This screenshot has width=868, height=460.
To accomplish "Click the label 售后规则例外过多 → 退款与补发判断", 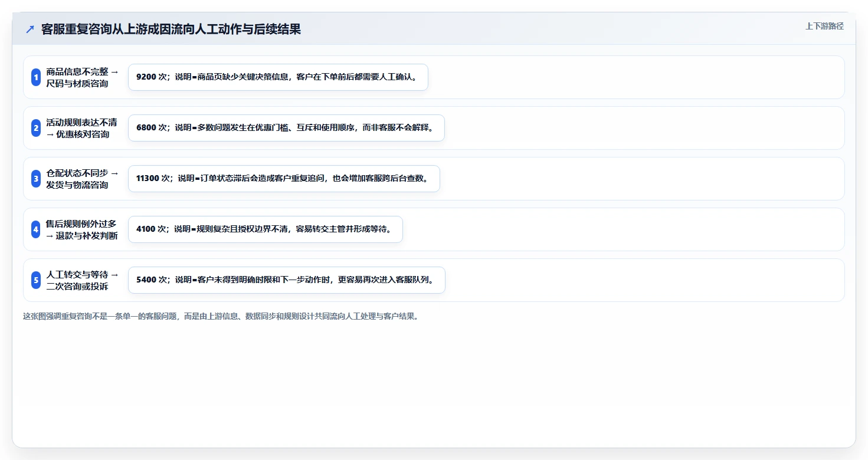I will pyautogui.click(x=82, y=229).
